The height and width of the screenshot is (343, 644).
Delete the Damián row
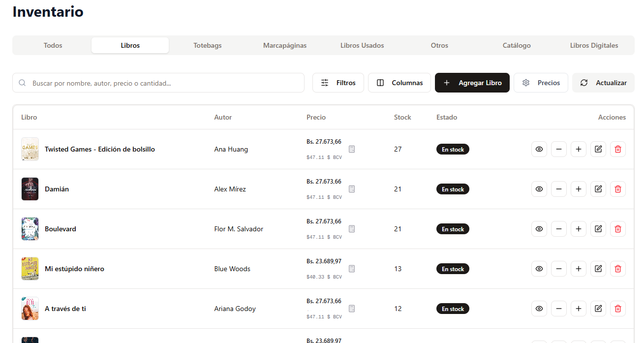[618, 189]
